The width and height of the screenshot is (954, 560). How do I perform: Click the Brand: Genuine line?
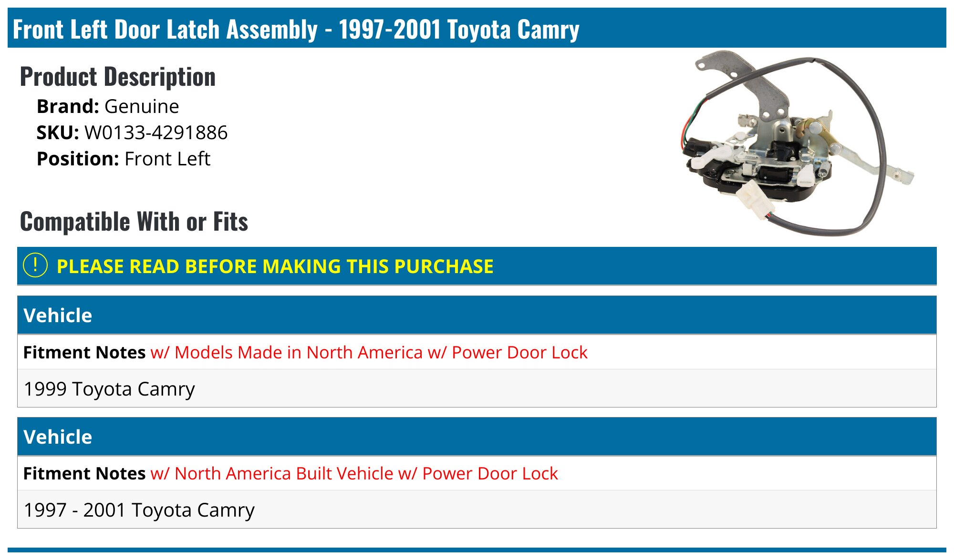coord(108,106)
